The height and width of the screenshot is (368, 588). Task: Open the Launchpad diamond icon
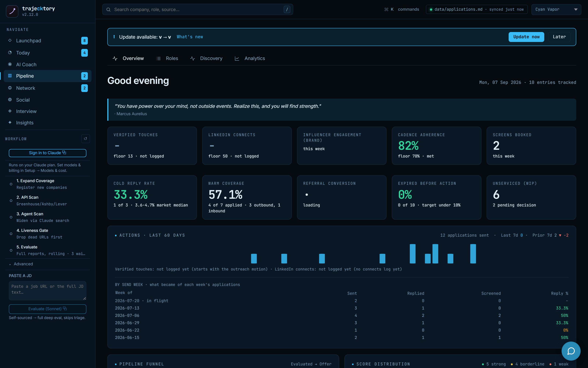click(10, 40)
